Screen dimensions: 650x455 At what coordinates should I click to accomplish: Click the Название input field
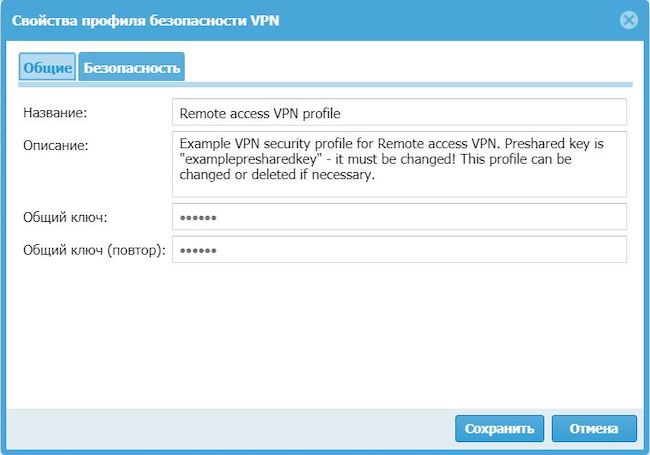pyautogui.click(x=399, y=113)
